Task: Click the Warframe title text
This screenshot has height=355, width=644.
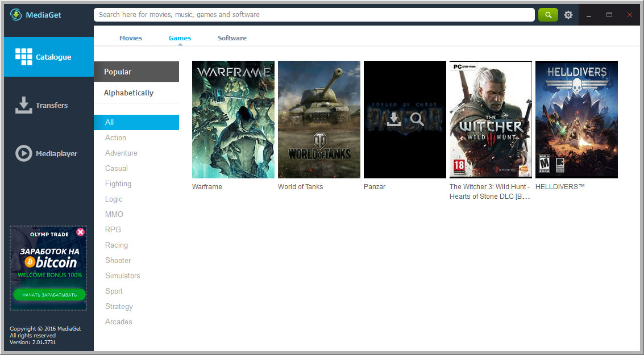Action: pyautogui.click(x=207, y=187)
